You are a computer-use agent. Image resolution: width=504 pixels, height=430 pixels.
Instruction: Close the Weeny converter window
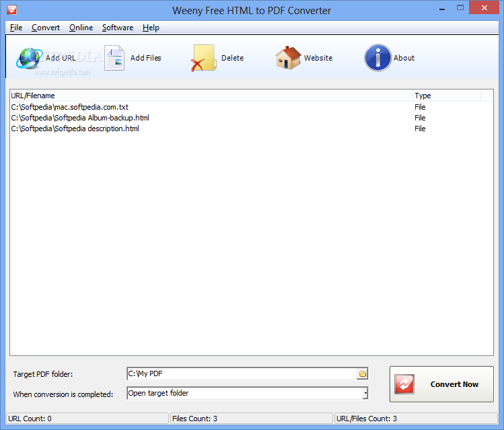click(484, 8)
